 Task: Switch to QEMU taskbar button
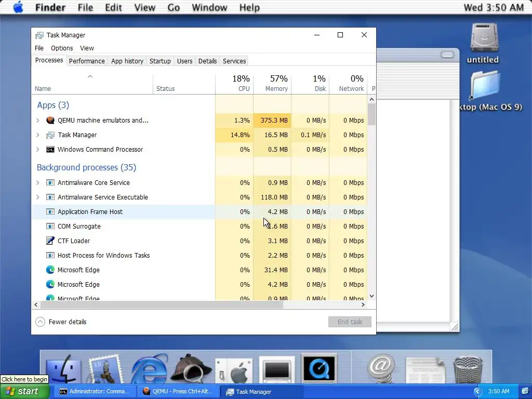(178, 392)
